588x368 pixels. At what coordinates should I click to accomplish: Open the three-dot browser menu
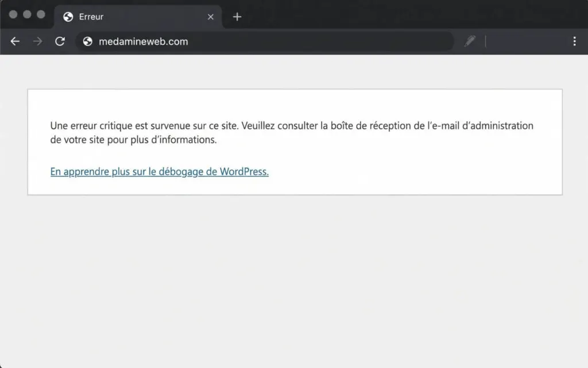(574, 41)
